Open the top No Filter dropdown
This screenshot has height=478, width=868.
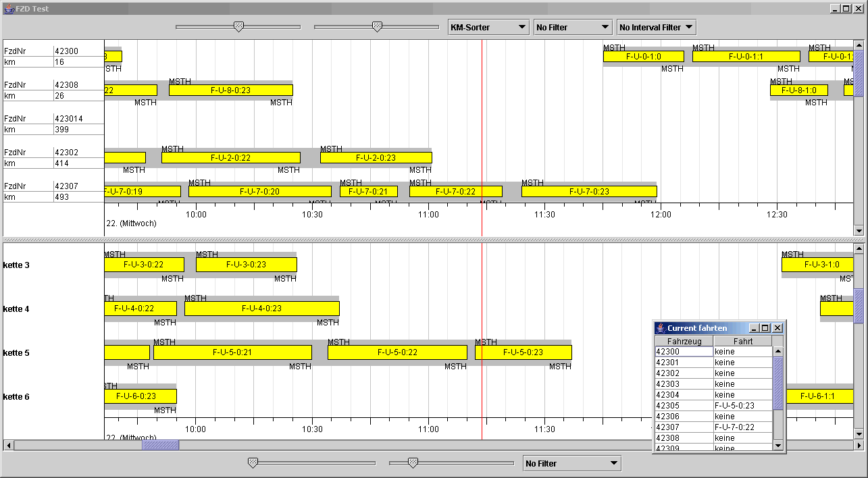coord(572,28)
